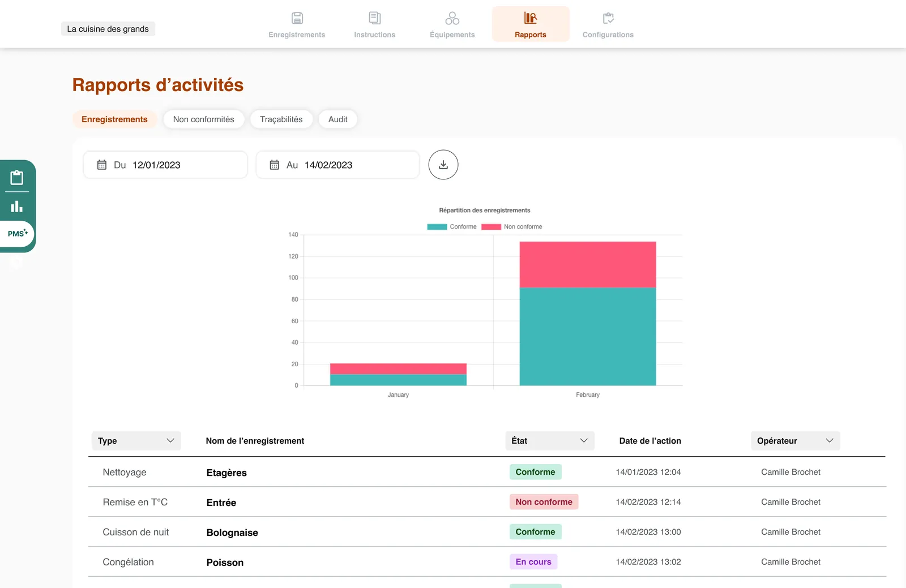Click the En cours badge in the Poisson row

coord(533,562)
